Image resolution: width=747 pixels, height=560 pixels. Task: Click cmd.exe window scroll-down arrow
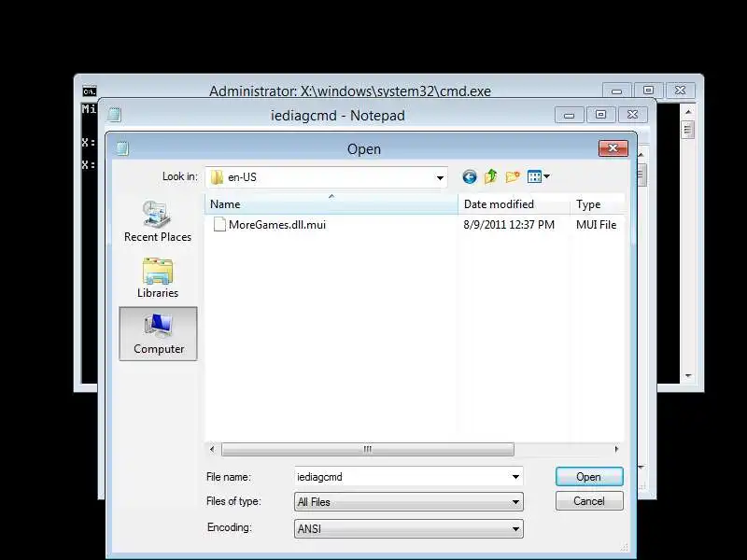coord(688,376)
